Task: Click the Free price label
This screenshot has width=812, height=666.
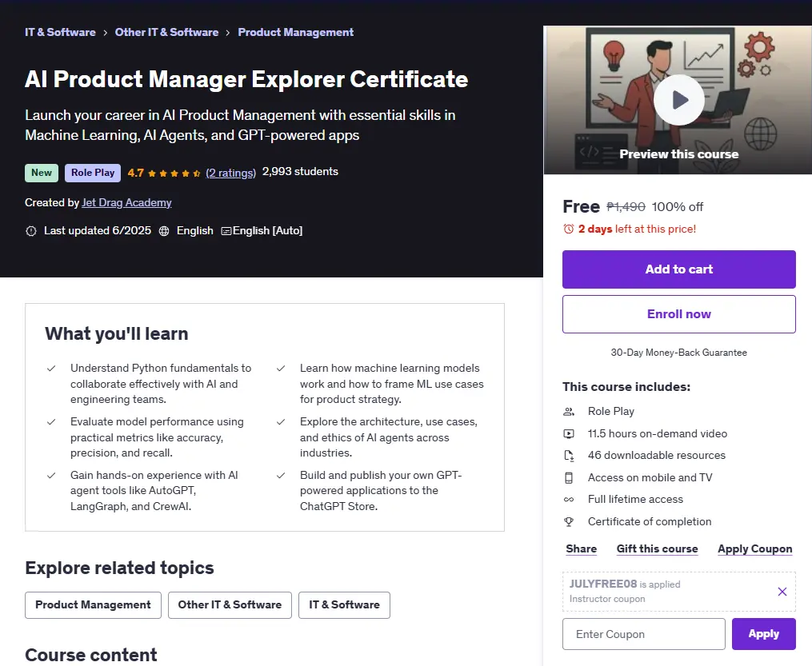Action: pyautogui.click(x=581, y=206)
